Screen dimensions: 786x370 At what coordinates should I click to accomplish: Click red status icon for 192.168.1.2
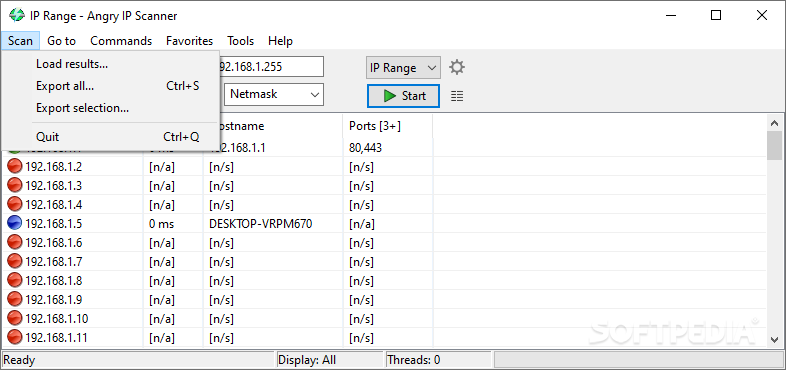click(x=15, y=167)
